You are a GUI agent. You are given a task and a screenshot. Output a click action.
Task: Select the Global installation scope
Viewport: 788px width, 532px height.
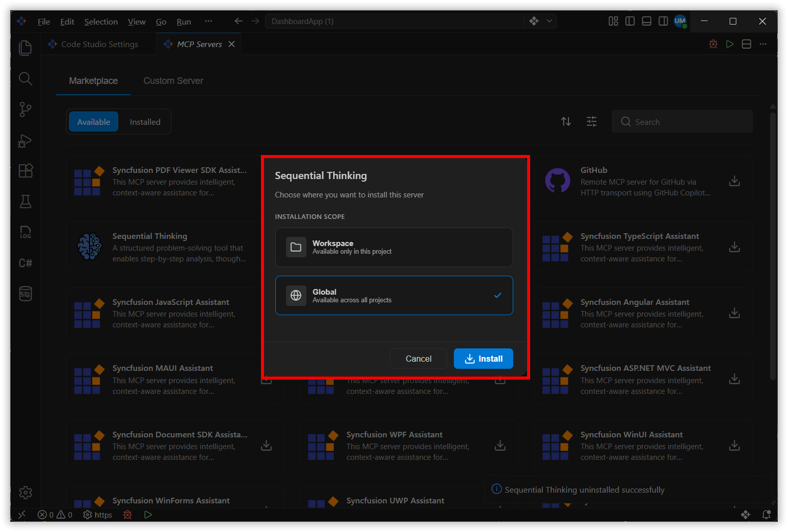394,295
